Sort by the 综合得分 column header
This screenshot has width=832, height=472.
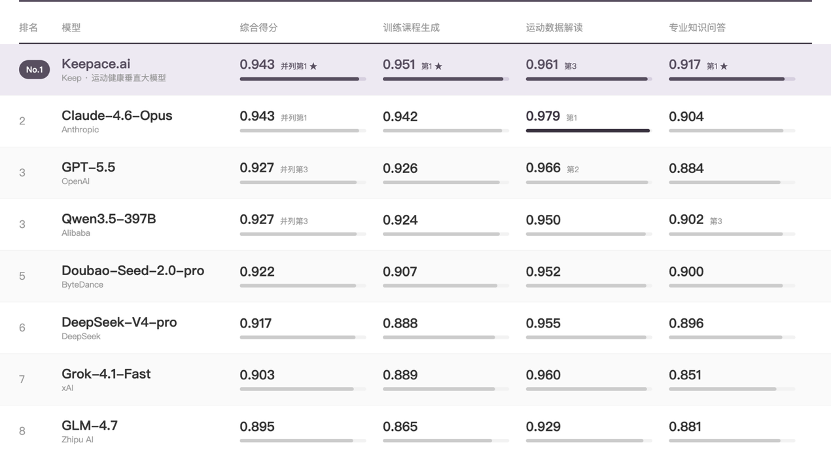pos(258,28)
